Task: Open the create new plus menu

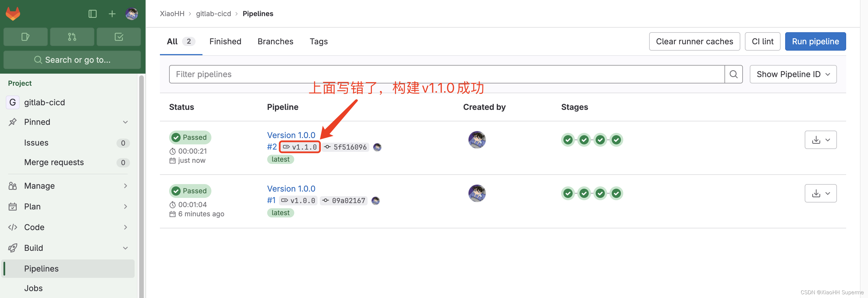Action: click(112, 14)
